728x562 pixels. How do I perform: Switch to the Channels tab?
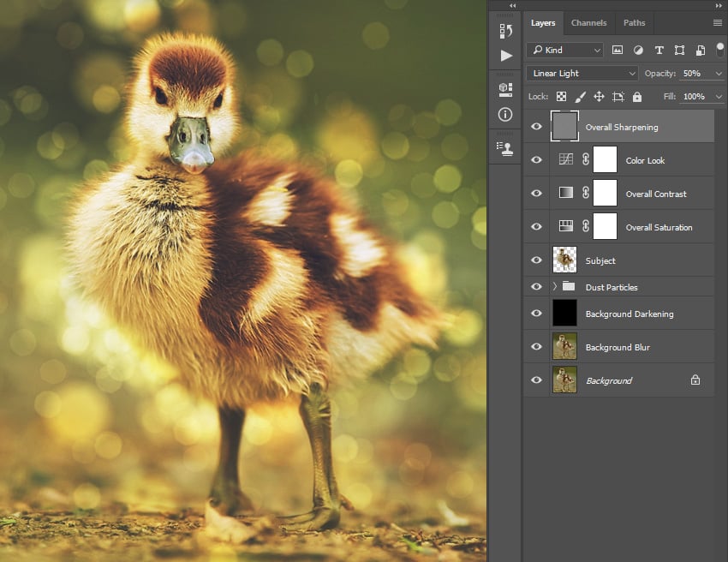click(x=589, y=23)
